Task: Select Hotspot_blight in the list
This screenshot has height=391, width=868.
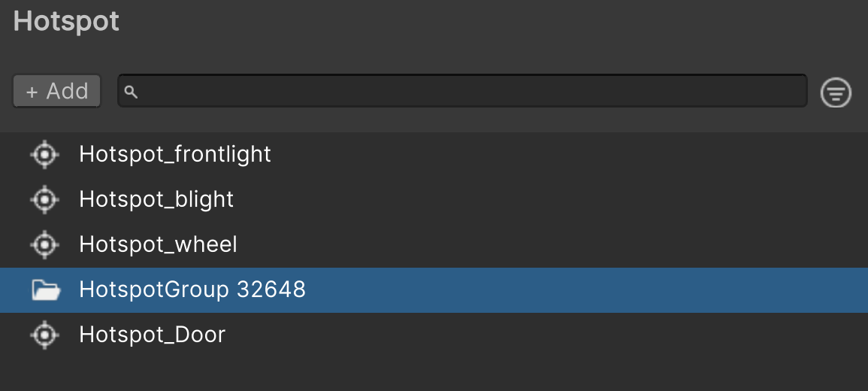Action: [156, 200]
